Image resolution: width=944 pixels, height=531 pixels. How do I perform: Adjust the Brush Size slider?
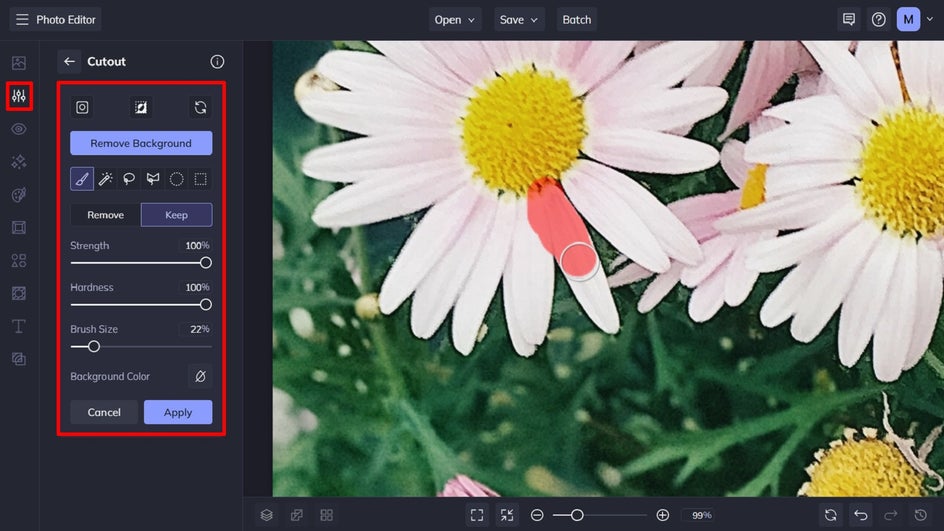coord(141,347)
